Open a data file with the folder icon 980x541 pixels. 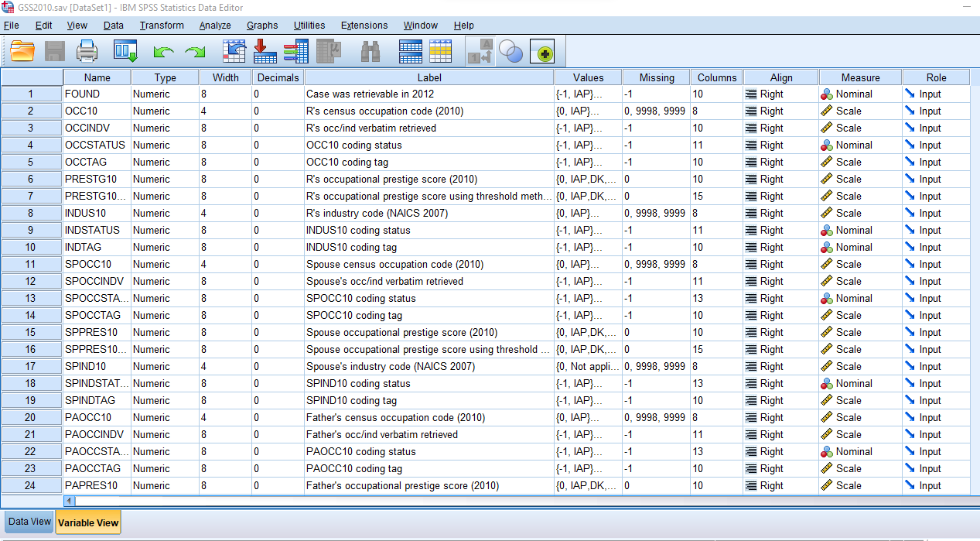click(x=22, y=51)
